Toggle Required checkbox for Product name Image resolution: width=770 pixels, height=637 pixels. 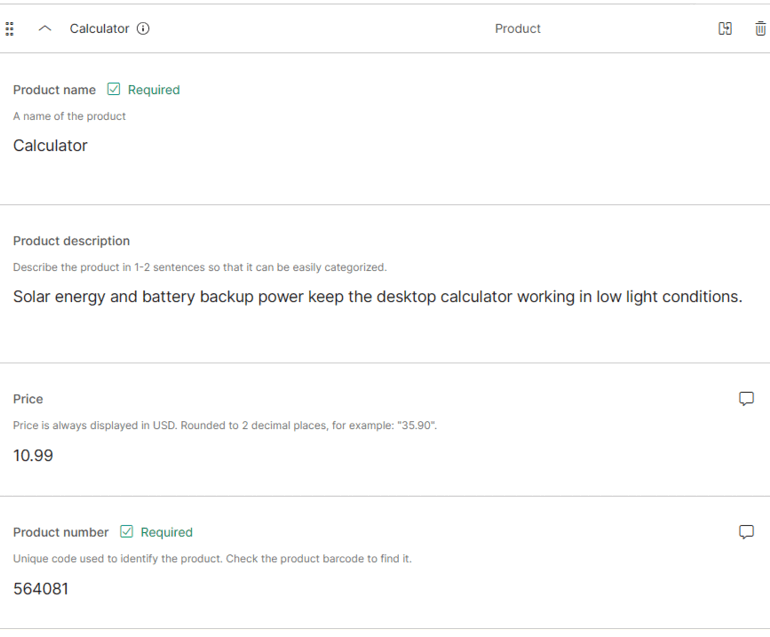114,89
